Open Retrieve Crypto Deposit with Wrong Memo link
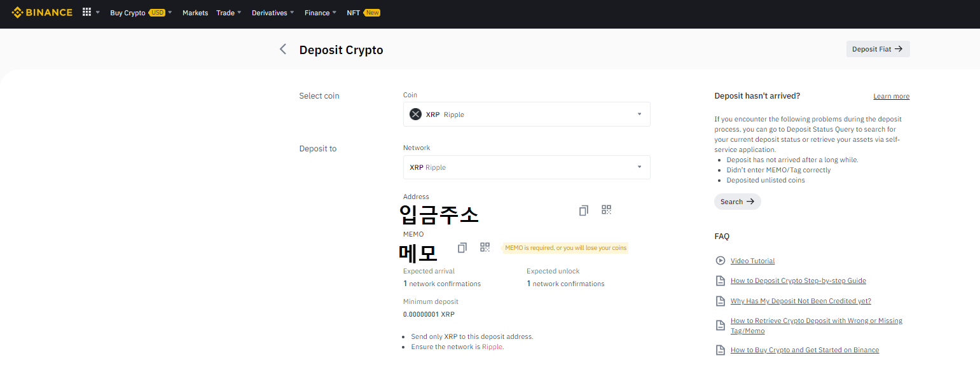The image size is (980, 386). click(x=817, y=326)
